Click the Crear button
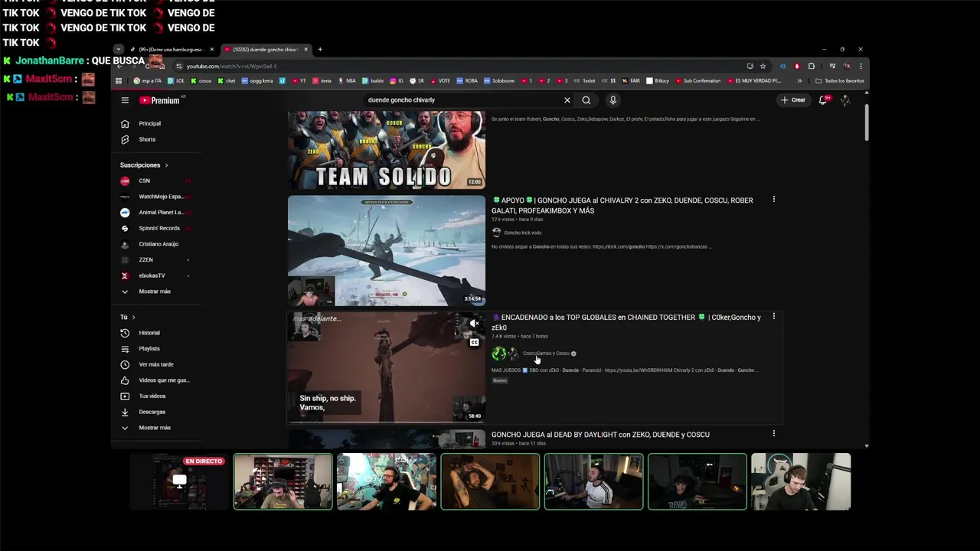Screen dimensions: 980x551 793,100
